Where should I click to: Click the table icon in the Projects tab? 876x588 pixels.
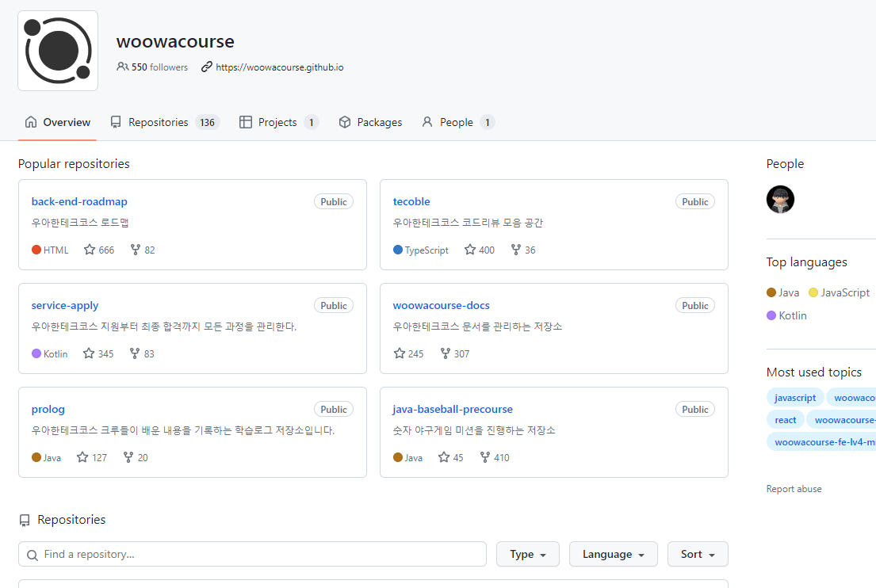(245, 122)
